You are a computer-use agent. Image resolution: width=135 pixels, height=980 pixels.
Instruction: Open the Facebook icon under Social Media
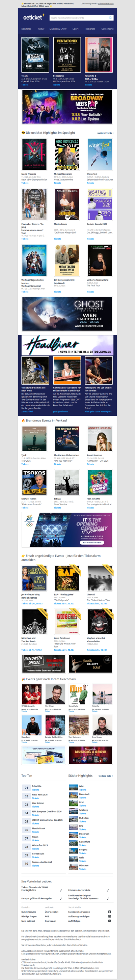coord(110,911)
